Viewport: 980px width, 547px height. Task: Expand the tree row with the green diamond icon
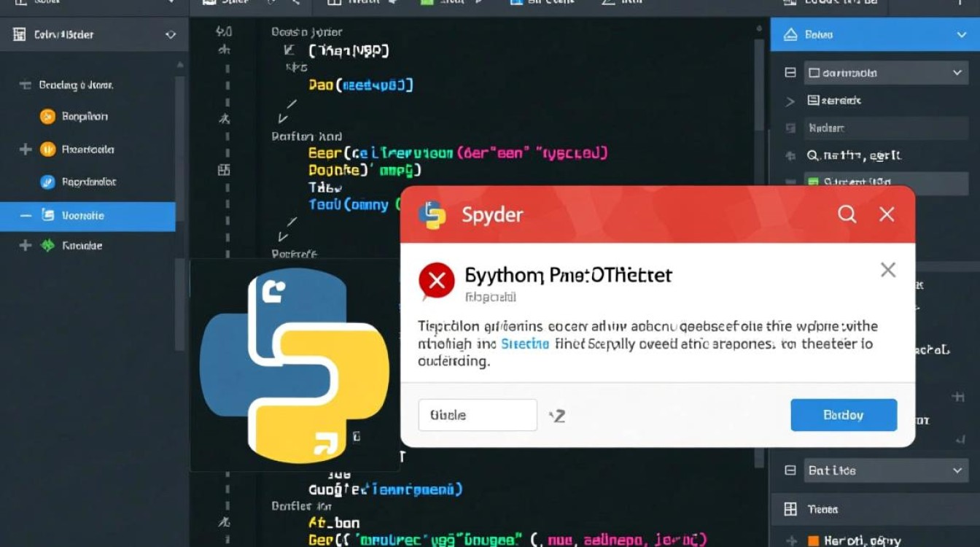[26, 246]
